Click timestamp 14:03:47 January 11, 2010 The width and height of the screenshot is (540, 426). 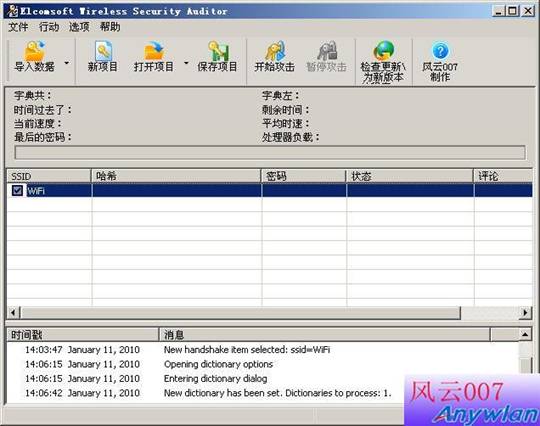tap(82, 350)
